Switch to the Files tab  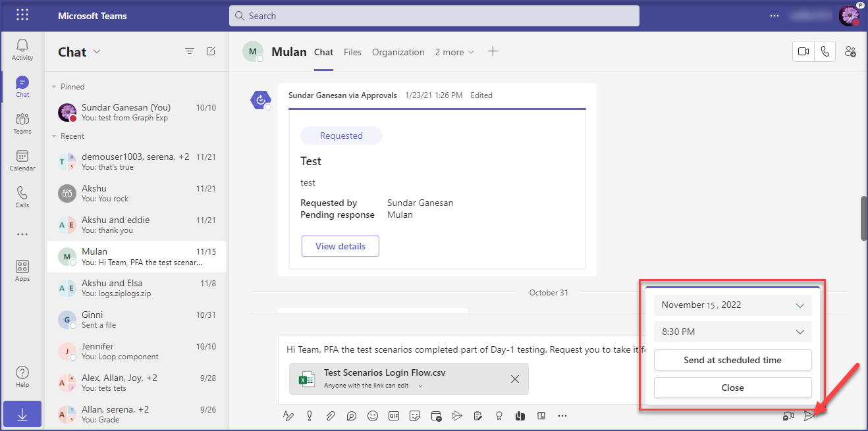coord(352,52)
